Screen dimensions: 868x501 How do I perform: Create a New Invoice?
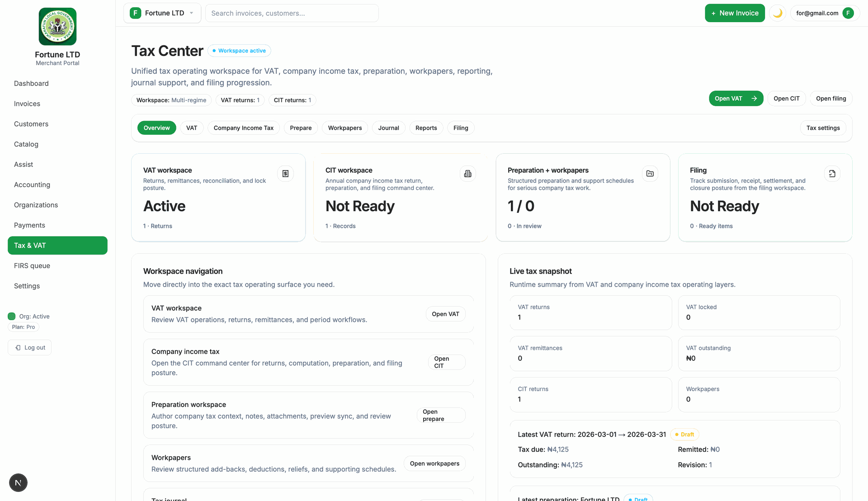pyautogui.click(x=735, y=13)
